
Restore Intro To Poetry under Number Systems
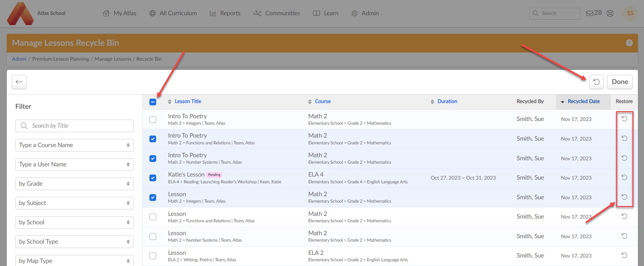624,158
